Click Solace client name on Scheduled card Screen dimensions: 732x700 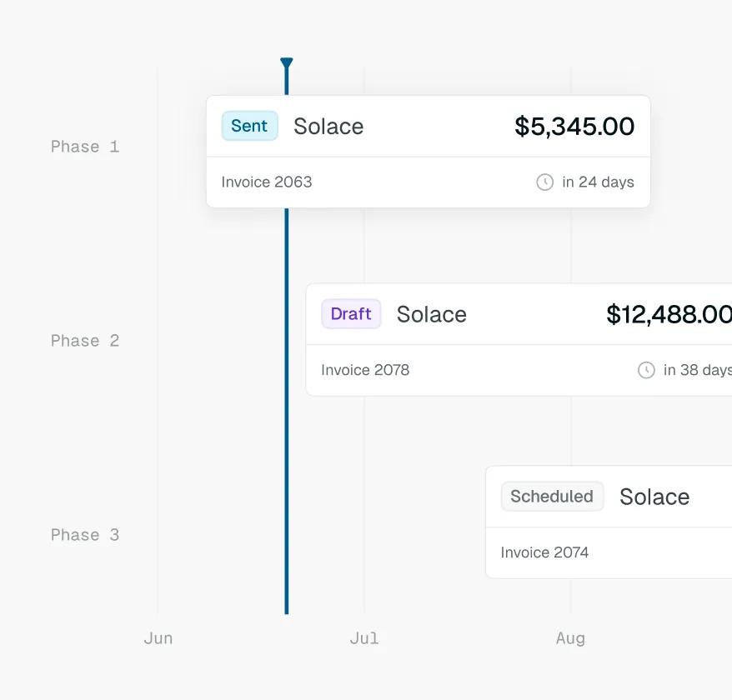click(654, 497)
